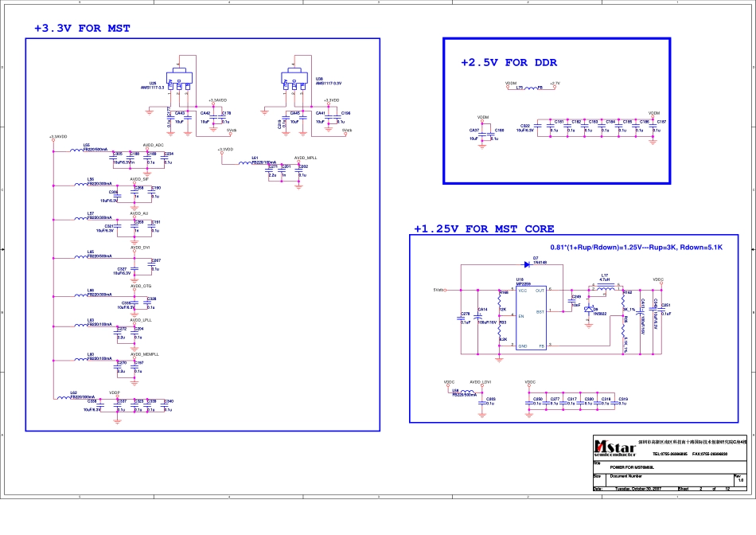
Task: Click the AVDD_MEMPLL net label
Action: 145,353
